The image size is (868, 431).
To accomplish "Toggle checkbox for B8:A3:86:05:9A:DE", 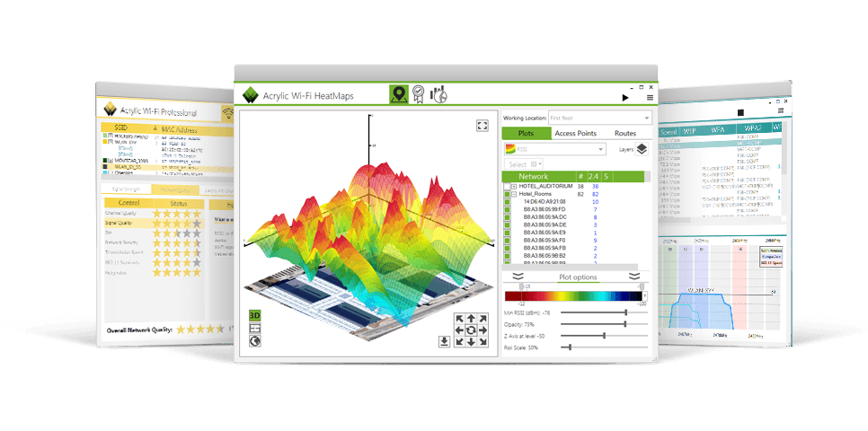I will coord(507,225).
